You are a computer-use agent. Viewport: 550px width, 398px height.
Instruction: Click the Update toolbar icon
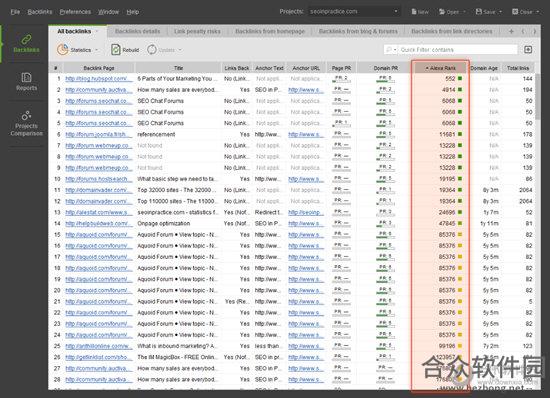(x=152, y=49)
